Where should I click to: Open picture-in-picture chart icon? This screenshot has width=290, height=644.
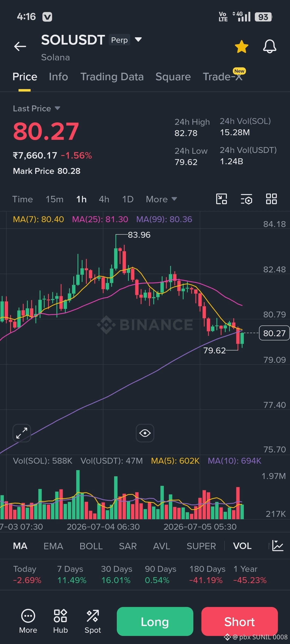click(222, 199)
